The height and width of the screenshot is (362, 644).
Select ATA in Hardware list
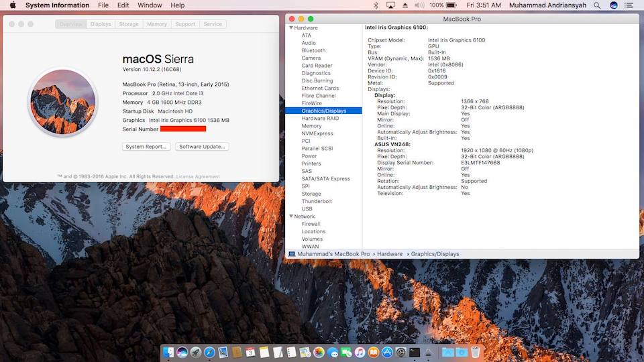coord(307,36)
